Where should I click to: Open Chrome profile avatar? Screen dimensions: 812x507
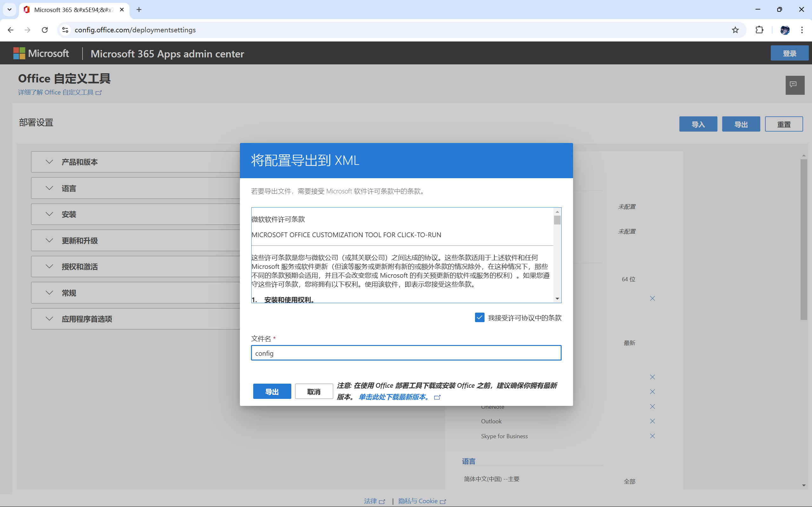coord(785,30)
